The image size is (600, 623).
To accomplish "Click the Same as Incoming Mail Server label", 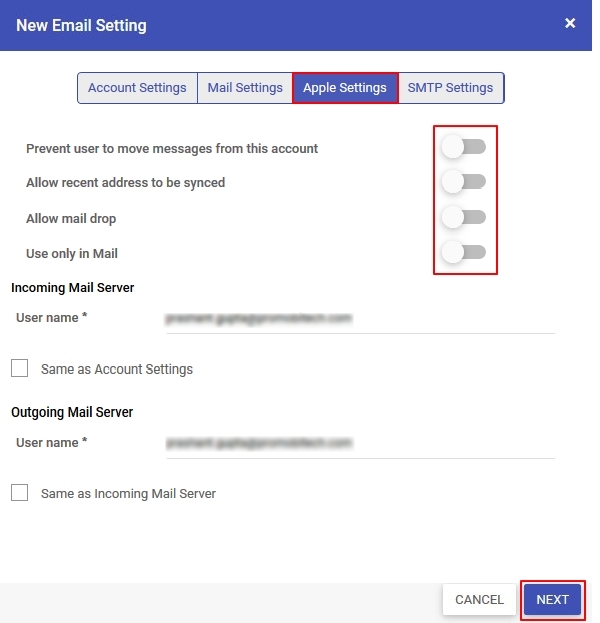I will tap(128, 493).
